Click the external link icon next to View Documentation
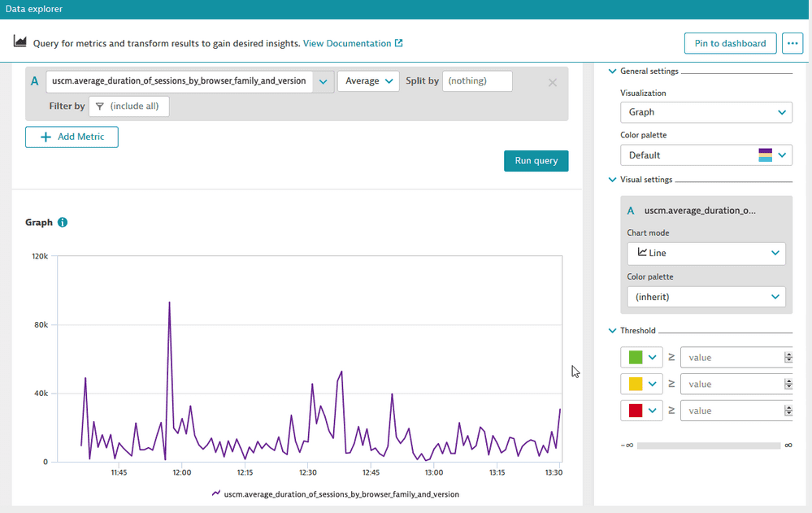This screenshot has width=812, height=513. click(x=398, y=43)
